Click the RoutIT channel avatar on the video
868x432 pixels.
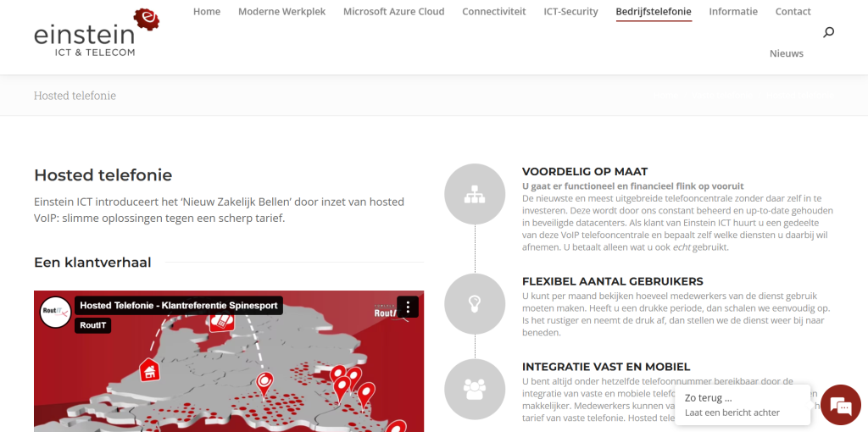click(x=55, y=313)
